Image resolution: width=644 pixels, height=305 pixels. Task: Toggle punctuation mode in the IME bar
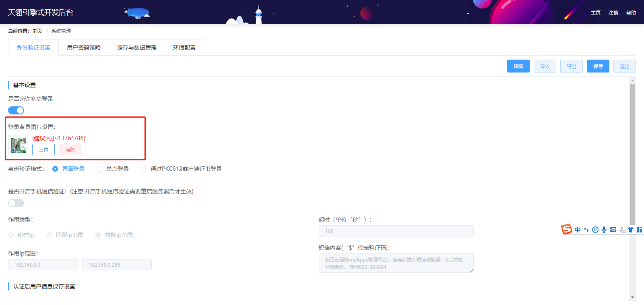(x=586, y=230)
